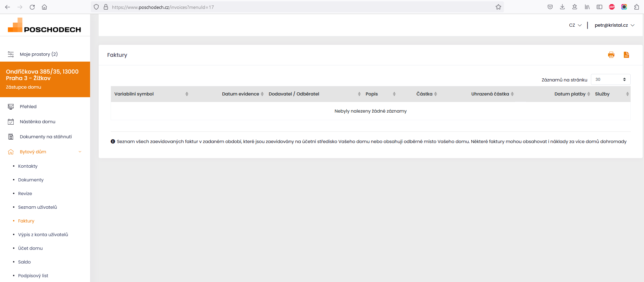The height and width of the screenshot is (282, 644).
Task: Click the browser home icon
Action: (x=45, y=7)
